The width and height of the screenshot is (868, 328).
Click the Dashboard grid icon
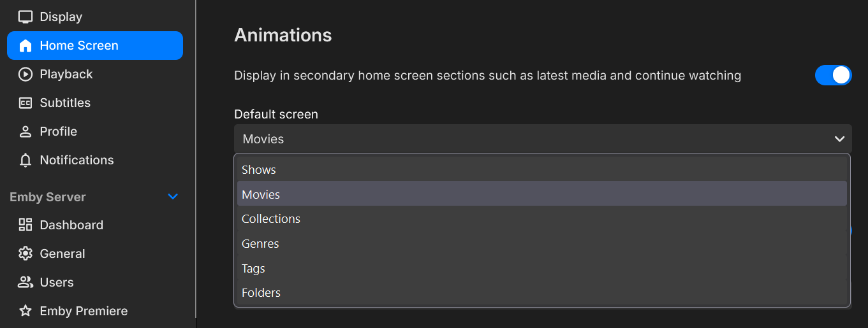(x=26, y=225)
